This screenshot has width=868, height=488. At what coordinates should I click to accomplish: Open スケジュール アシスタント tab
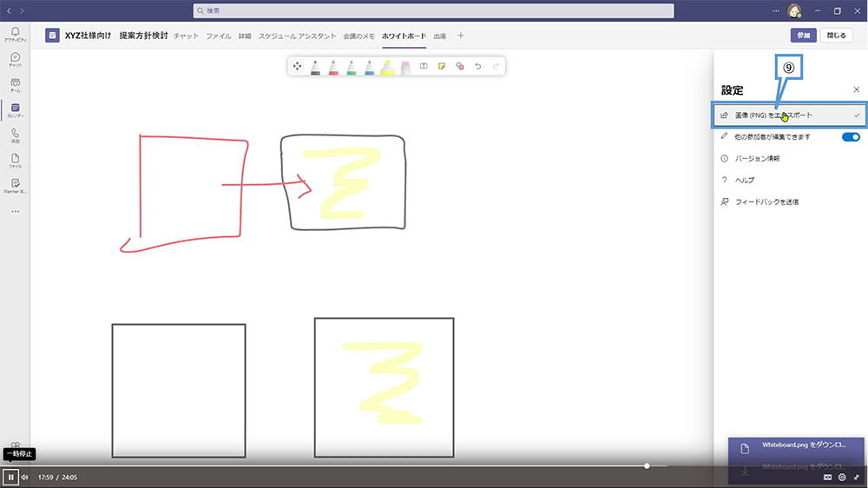click(x=297, y=36)
